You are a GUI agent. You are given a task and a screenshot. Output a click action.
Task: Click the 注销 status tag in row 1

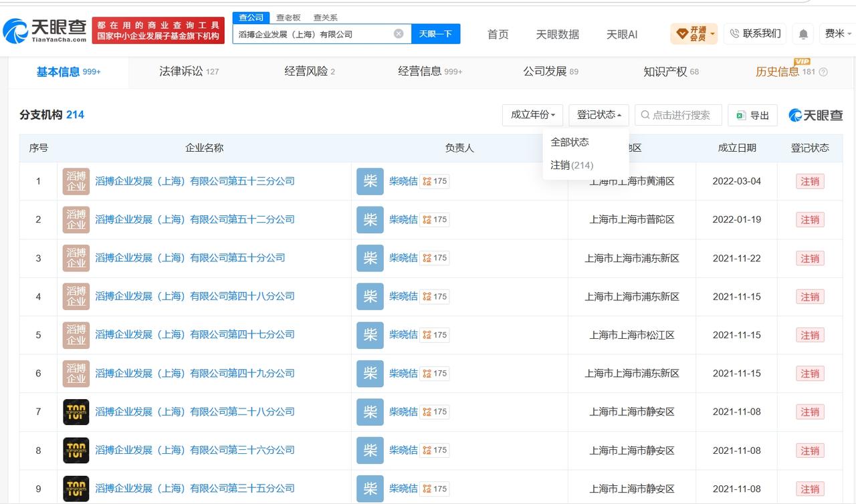coord(810,181)
